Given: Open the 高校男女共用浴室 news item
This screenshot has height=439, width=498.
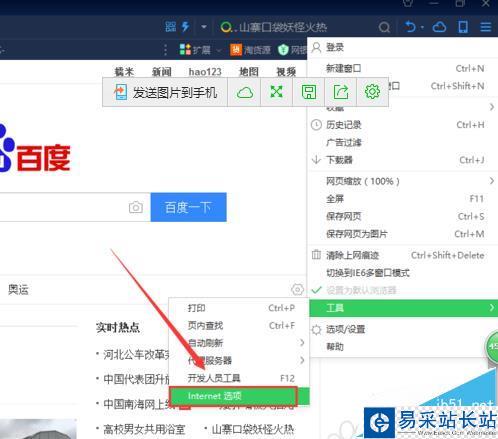Looking at the screenshot, I should 144,429.
